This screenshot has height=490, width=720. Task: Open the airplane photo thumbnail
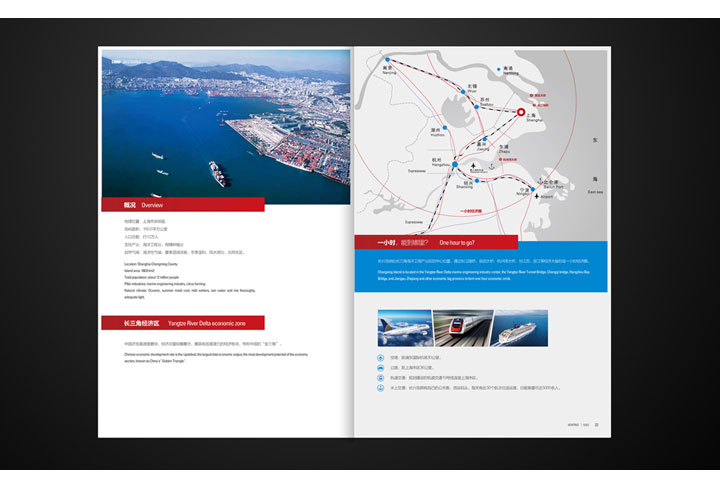405,328
